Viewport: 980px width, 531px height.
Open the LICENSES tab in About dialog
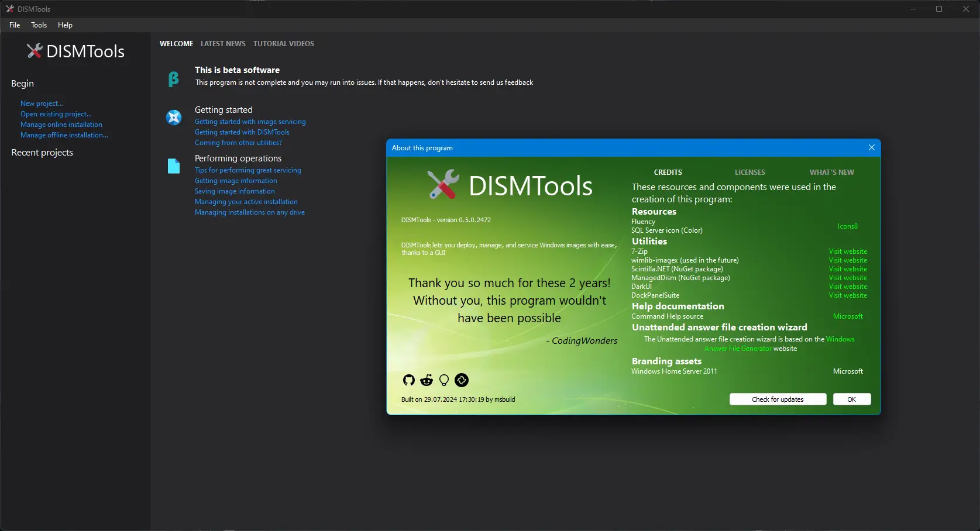point(749,172)
